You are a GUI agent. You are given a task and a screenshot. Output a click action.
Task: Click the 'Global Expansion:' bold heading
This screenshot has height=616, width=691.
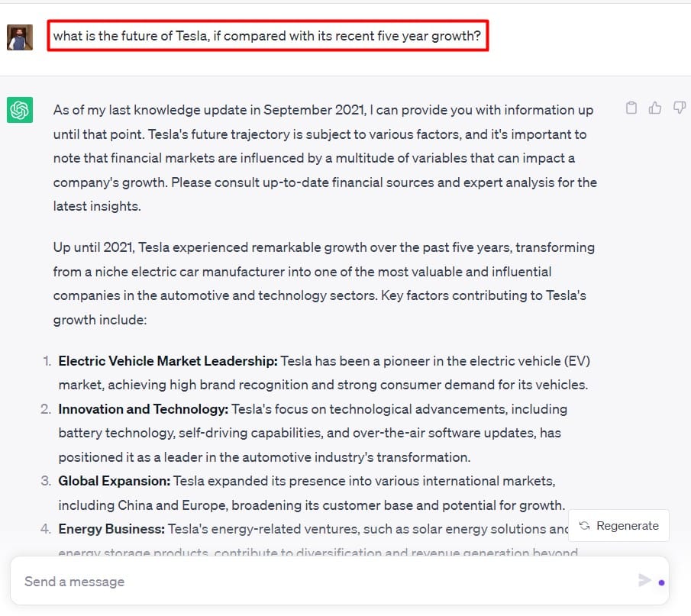click(x=114, y=481)
